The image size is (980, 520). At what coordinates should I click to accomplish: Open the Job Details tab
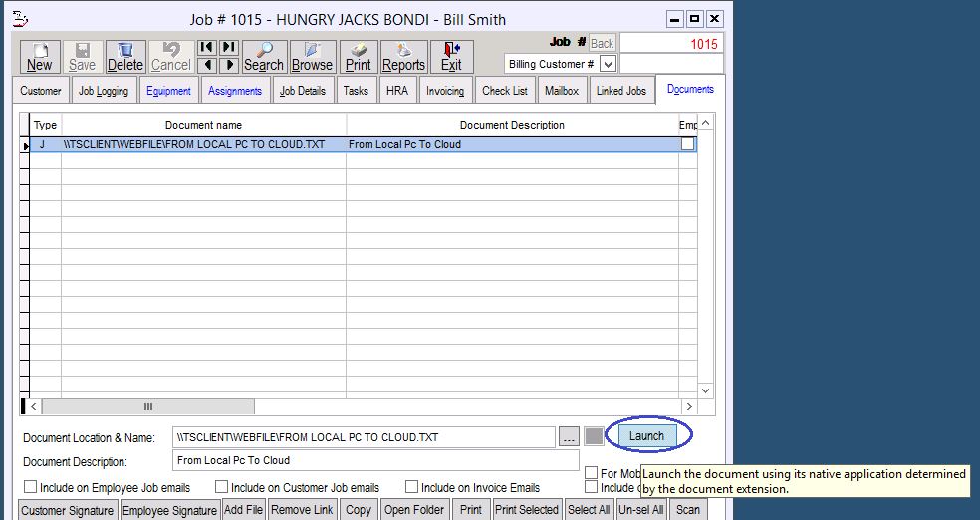click(x=302, y=91)
